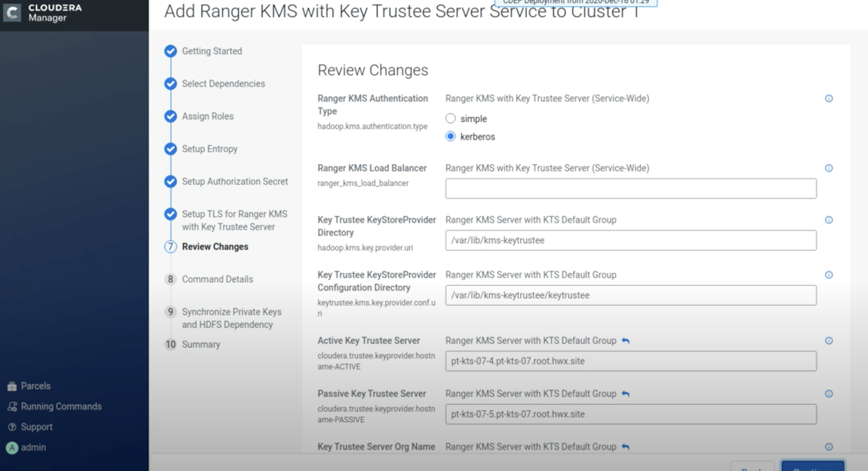Click the hadoop.kms.authentication.type property name
868x471 pixels.
372,126
